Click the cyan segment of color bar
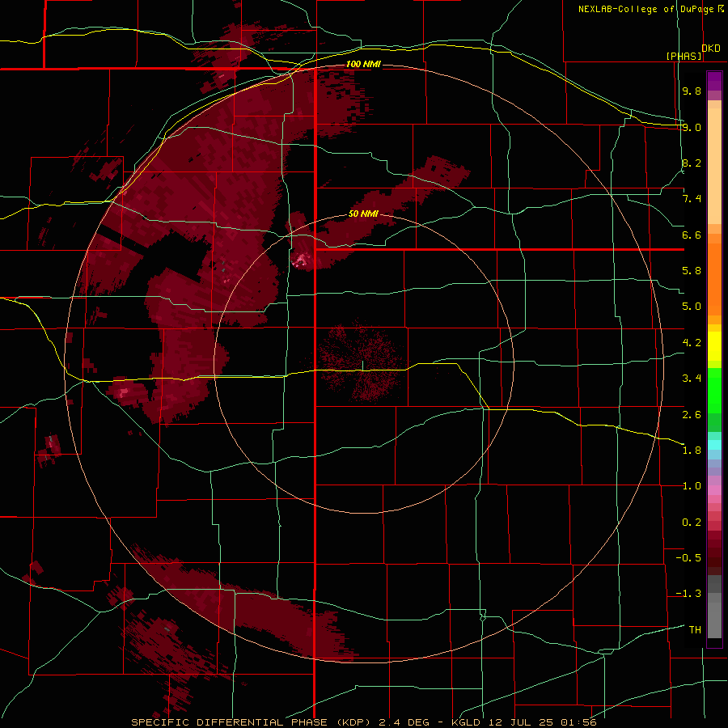Image resolution: width=728 pixels, height=728 pixels. pyautogui.click(x=714, y=444)
